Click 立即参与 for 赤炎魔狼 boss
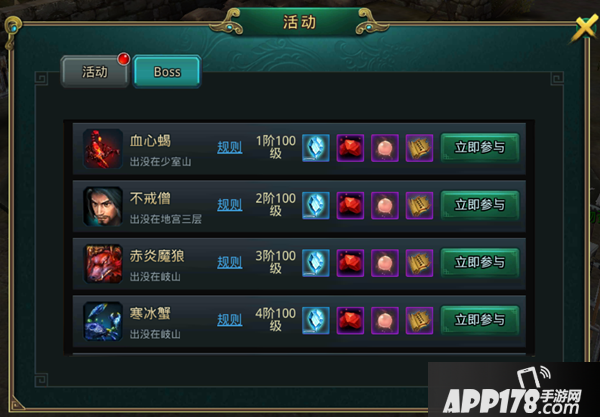600x417 pixels. [x=480, y=262]
